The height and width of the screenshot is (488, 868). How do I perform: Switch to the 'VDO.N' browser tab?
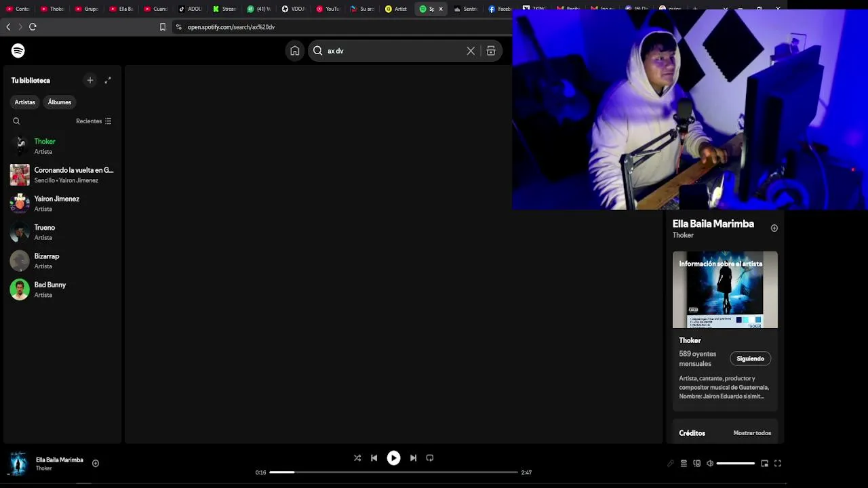click(294, 9)
